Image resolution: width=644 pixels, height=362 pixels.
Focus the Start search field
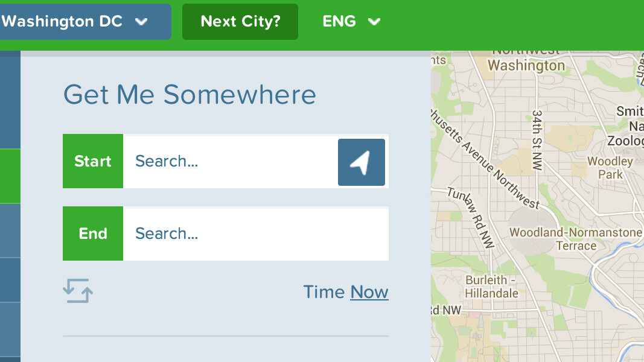click(x=229, y=162)
